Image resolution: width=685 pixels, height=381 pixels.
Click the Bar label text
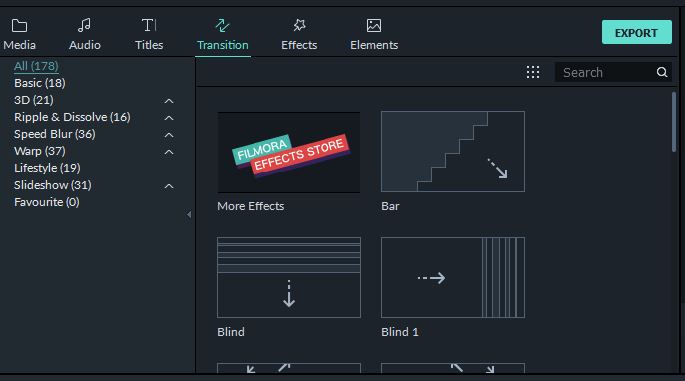tap(390, 206)
